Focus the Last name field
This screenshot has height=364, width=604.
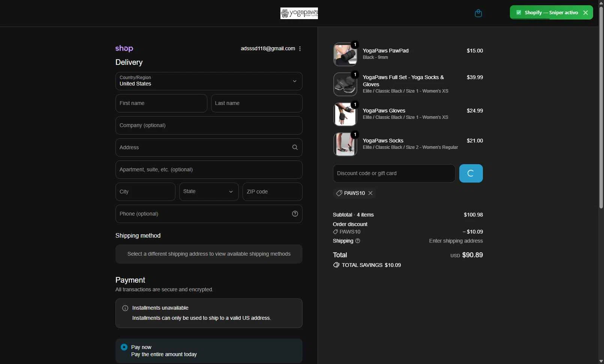(257, 103)
